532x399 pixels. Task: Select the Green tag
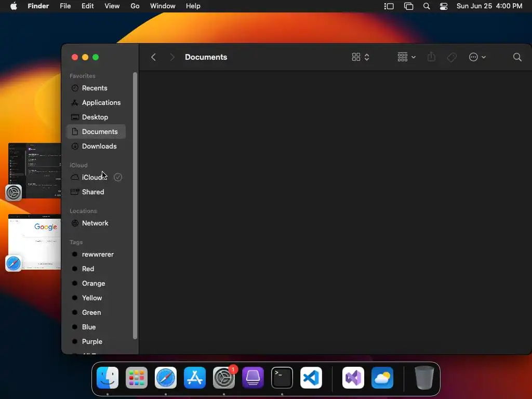point(96,312)
